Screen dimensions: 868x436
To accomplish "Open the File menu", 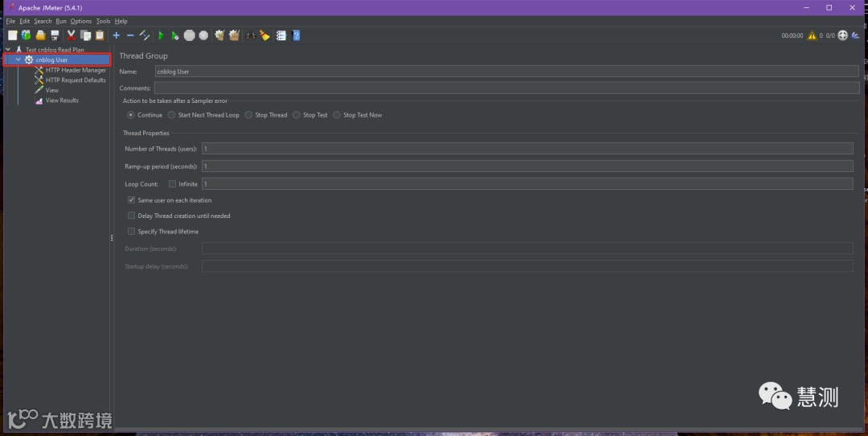I will point(10,21).
